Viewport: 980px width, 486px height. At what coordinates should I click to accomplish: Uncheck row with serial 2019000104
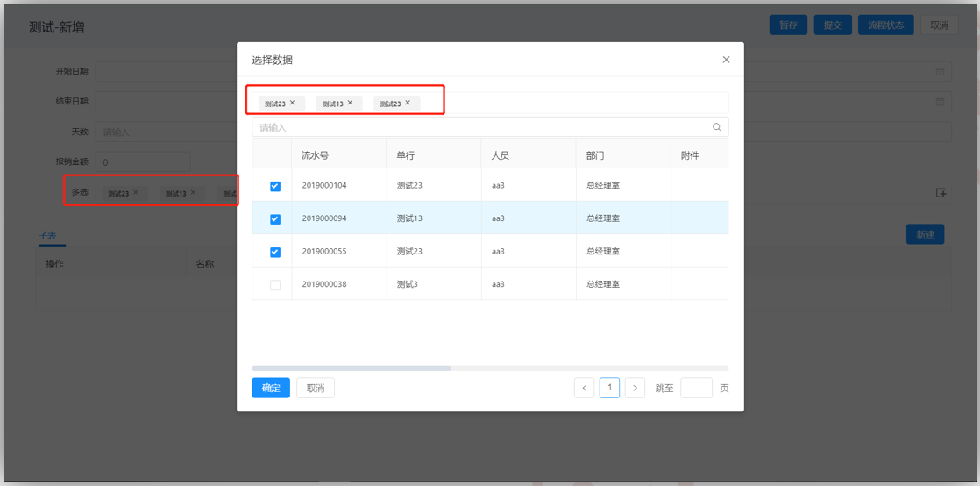[x=275, y=186]
